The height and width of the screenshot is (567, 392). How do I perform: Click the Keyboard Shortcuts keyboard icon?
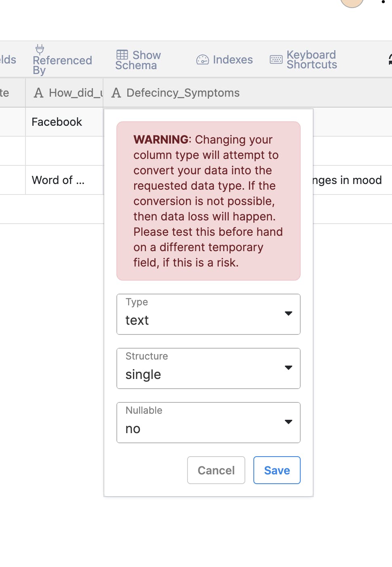(276, 60)
